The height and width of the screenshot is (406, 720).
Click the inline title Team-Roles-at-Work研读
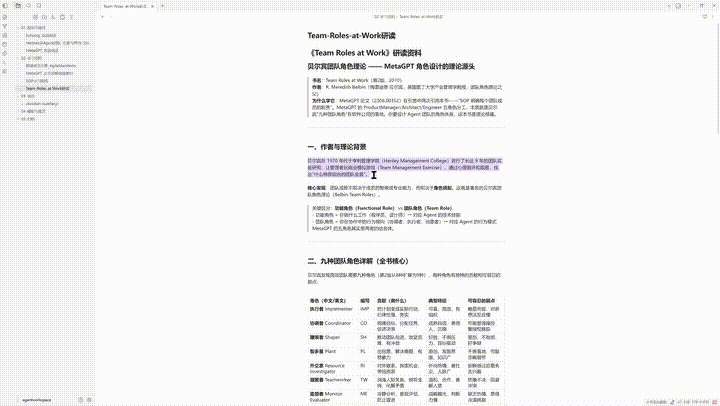pos(351,36)
